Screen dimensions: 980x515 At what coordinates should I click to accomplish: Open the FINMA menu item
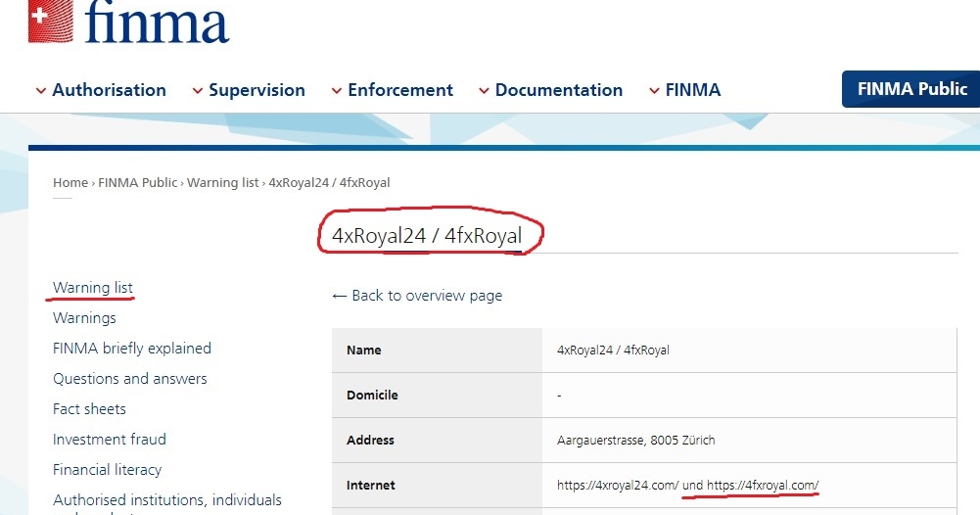692,90
